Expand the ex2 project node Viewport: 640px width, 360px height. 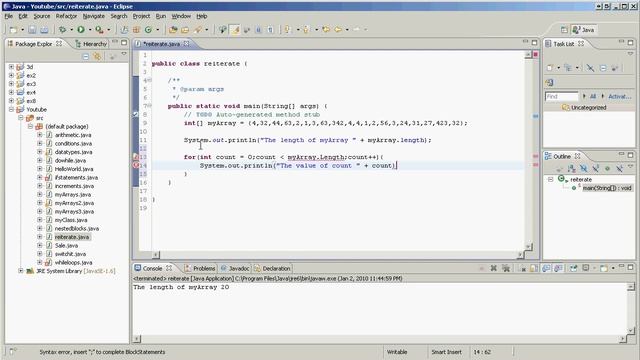point(11,75)
